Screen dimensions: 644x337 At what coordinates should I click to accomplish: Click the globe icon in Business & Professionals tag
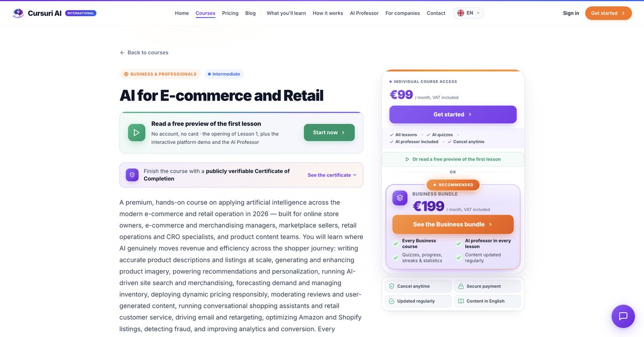[126, 74]
